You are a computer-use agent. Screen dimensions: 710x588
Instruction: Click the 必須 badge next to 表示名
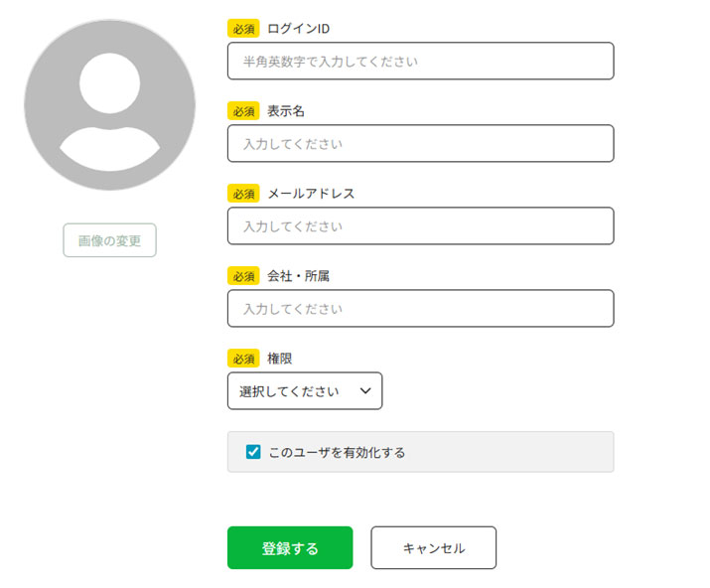[x=243, y=110]
